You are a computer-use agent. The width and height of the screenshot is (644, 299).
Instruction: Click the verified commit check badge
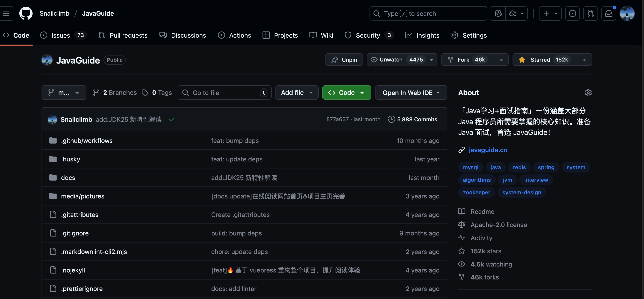172,120
